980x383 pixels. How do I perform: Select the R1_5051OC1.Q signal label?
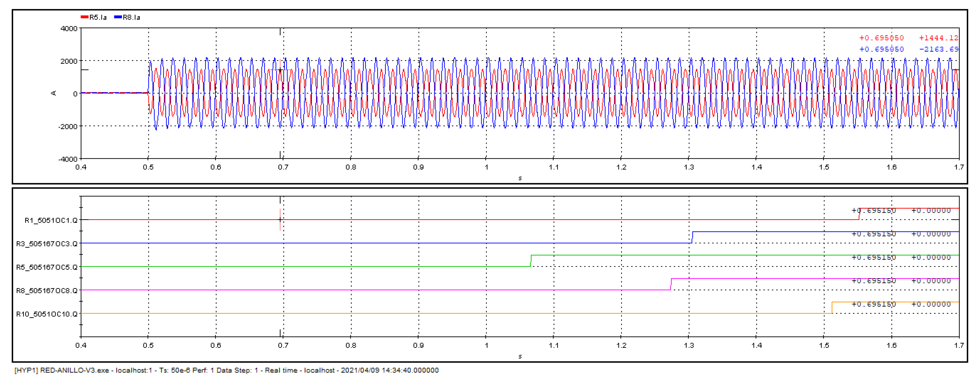(x=51, y=220)
